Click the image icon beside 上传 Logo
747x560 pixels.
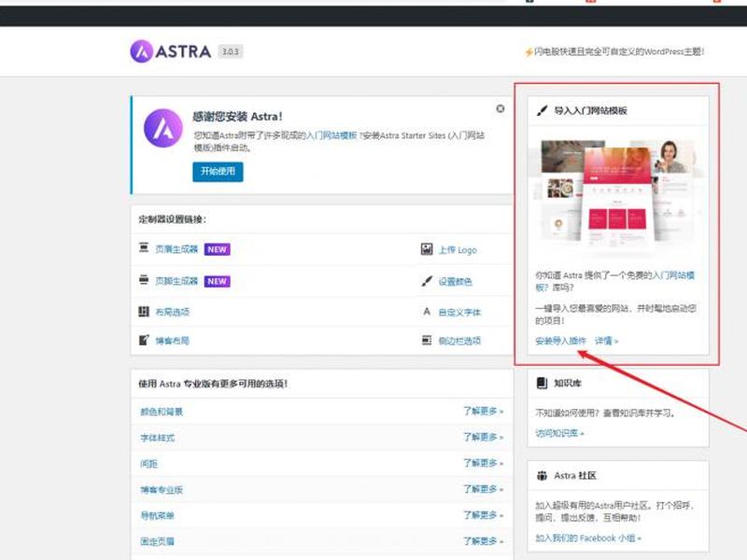[427, 249]
